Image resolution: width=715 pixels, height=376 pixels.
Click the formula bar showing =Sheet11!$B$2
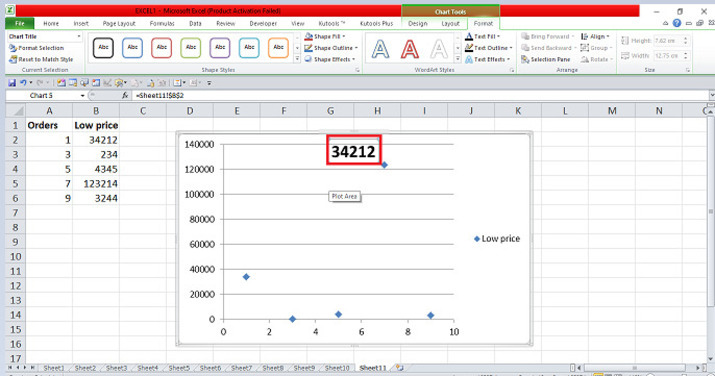tap(420, 95)
